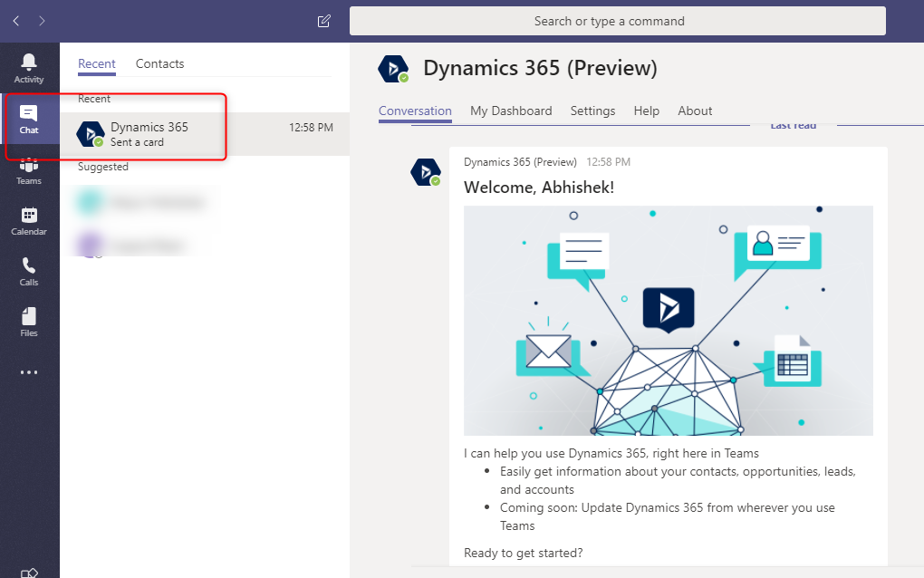Click the 'Suggested' section label
Image resolution: width=924 pixels, height=578 pixels.
point(103,167)
